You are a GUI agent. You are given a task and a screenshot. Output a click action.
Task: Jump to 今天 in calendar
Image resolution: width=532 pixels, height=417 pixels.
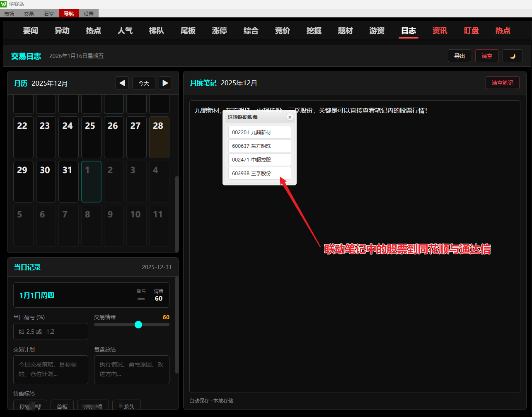(x=144, y=83)
